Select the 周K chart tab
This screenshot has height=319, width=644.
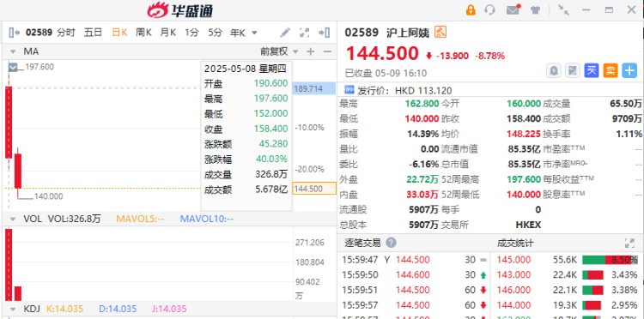(x=143, y=33)
